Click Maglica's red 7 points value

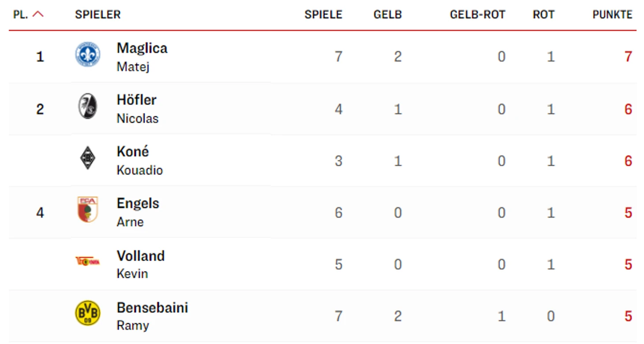(x=628, y=57)
